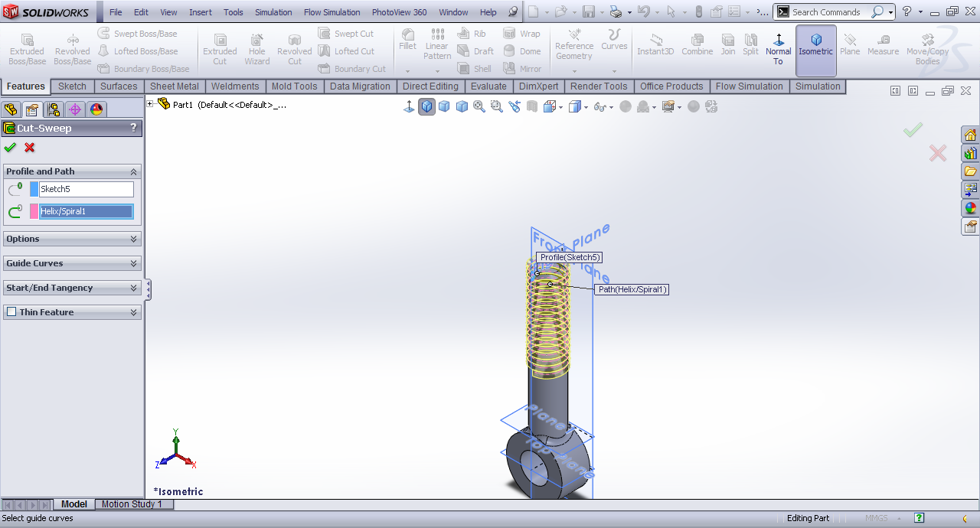The image size is (980, 528).
Task: Open the ConfigurationManager tab icon
Action: pyautogui.click(x=53, y=109)
